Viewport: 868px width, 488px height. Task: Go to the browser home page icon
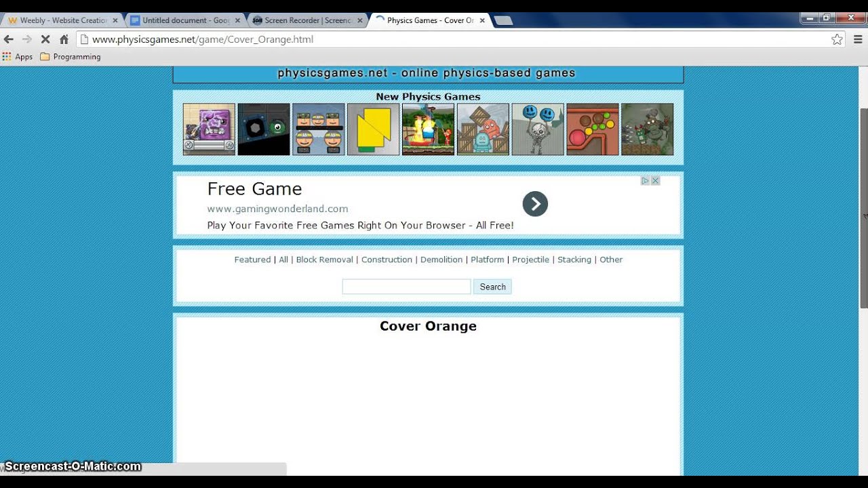coord(64,39)
